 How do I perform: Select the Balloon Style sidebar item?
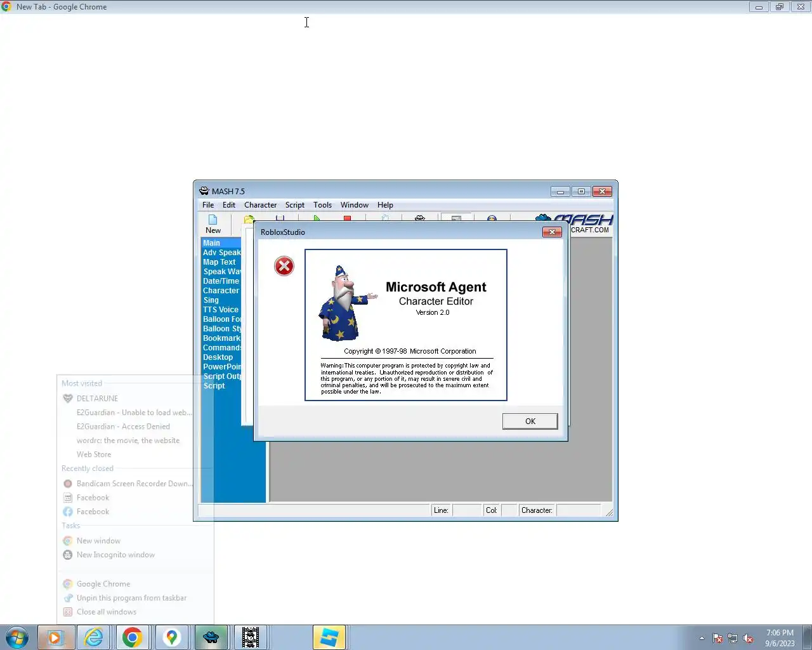(221, 329)
